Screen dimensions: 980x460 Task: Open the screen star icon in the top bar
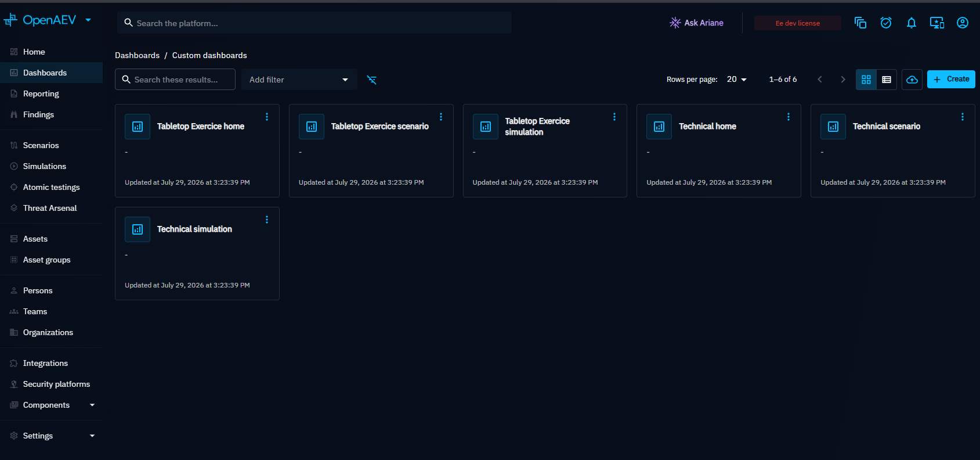click(x=937, y=23)
